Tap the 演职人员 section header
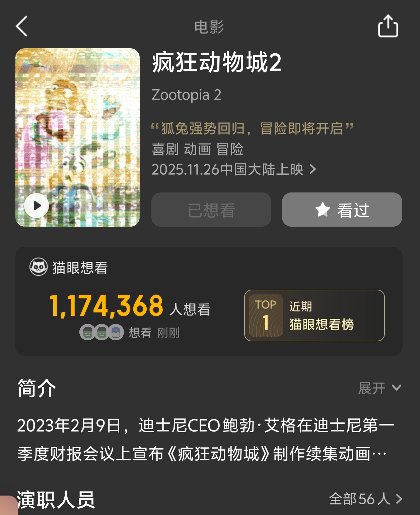 point(56,500)
